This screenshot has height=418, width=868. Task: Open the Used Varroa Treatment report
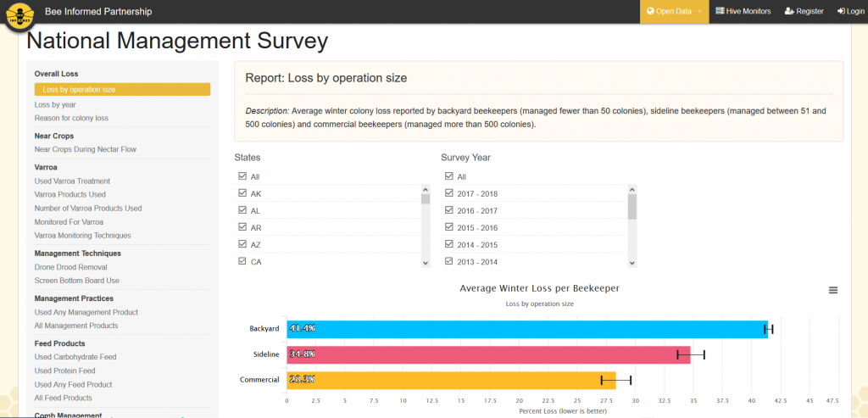pyautogui.click(x=72, y=181)
